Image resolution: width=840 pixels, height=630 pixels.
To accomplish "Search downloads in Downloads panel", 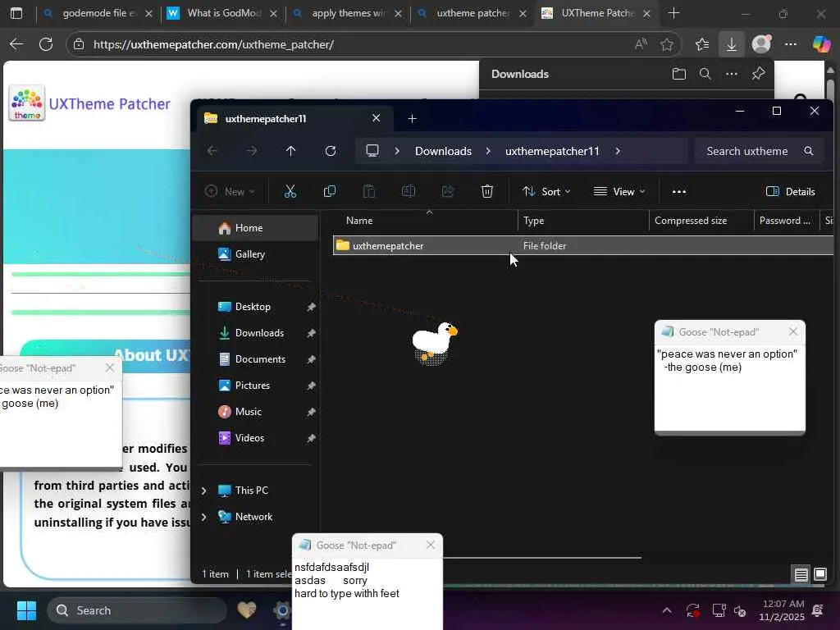I will pos(705,74).
